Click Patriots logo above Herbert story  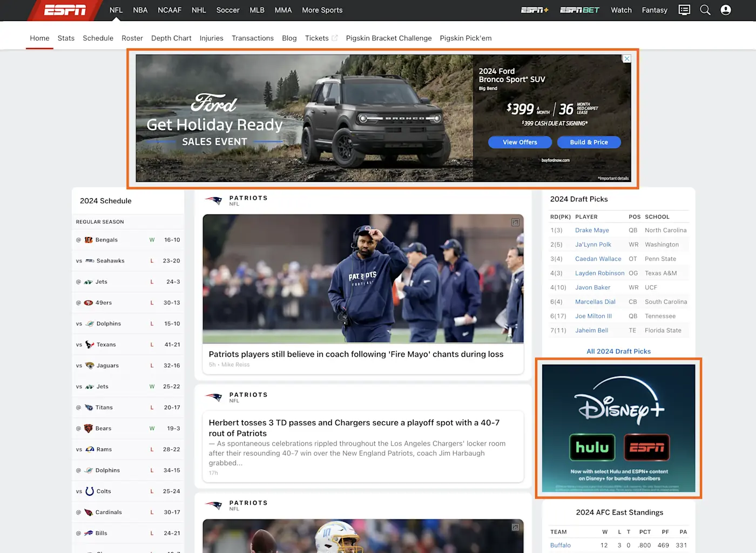point(214,397)
